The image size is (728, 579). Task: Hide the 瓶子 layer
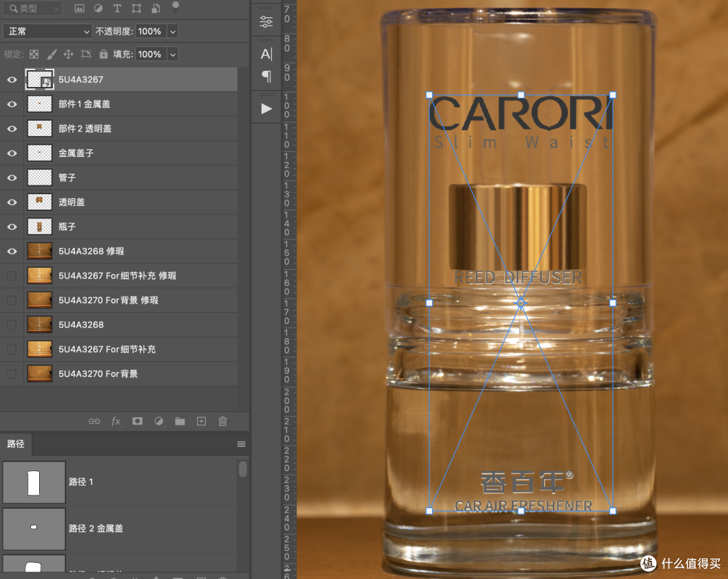[x=12, y=226]
